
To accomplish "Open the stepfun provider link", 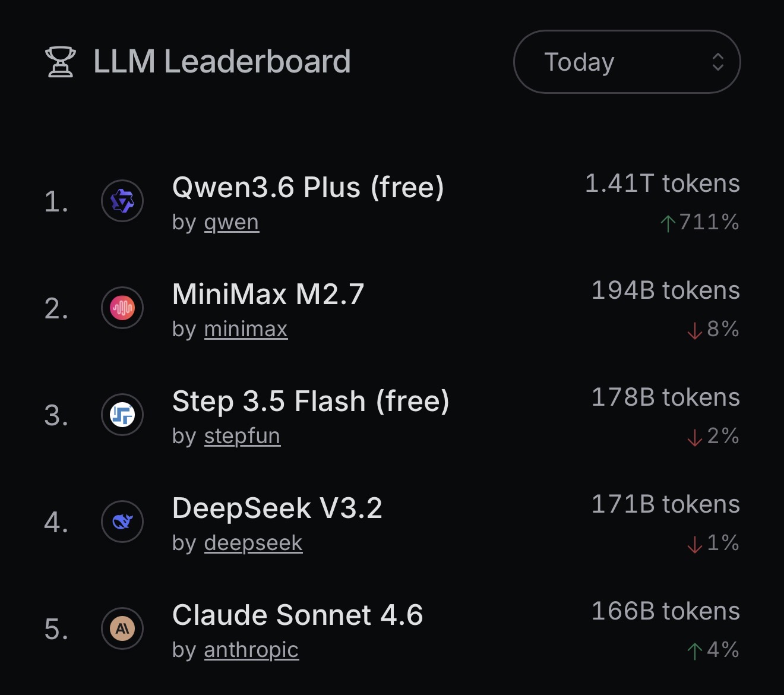I will click(x=242, y=436).
